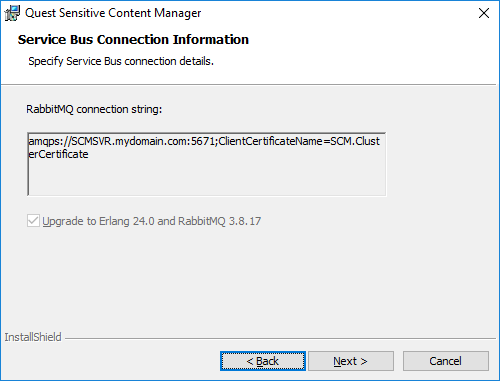500x381 pixels.
Task: Click the Quest Sensitive Content Manager title text
Action: pyautogui.click(x=113, y=13)
